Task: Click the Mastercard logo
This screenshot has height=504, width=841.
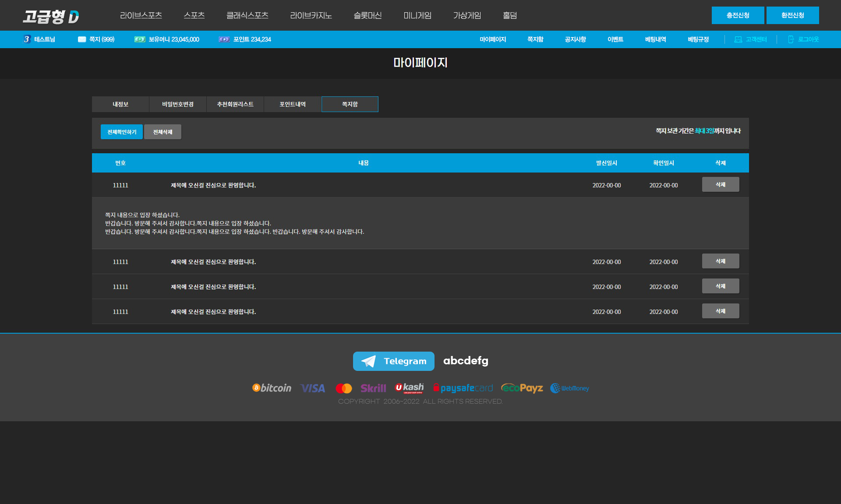Action: pyautogui.click(x=344, y=388)
